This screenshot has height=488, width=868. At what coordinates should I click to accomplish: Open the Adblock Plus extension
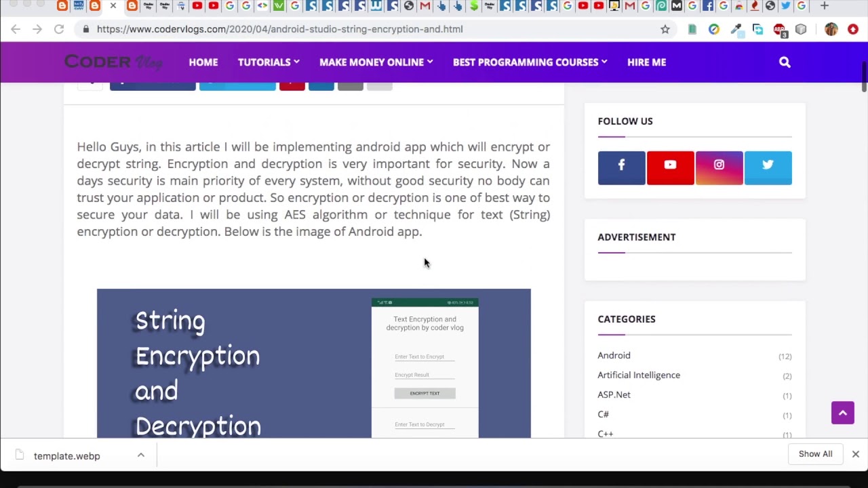[x=779, y=30]
